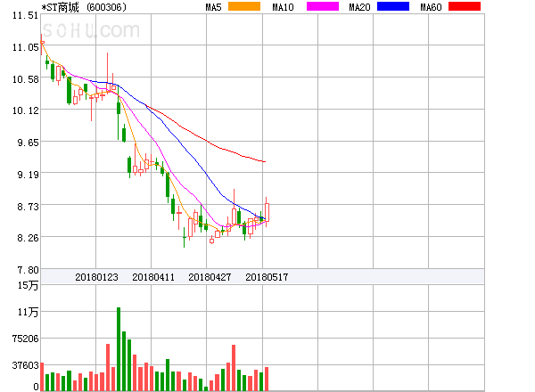Image resolution: width=535 pixels, height=392 pixels.
Task: Click the 10.12 price axis label
Action: tap(25, 110)
